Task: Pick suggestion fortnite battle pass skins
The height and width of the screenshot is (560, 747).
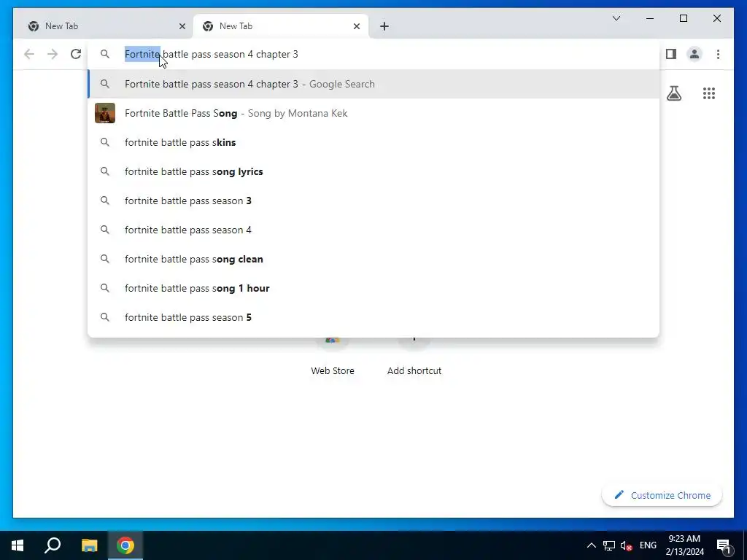Action: tap(374, 142)
